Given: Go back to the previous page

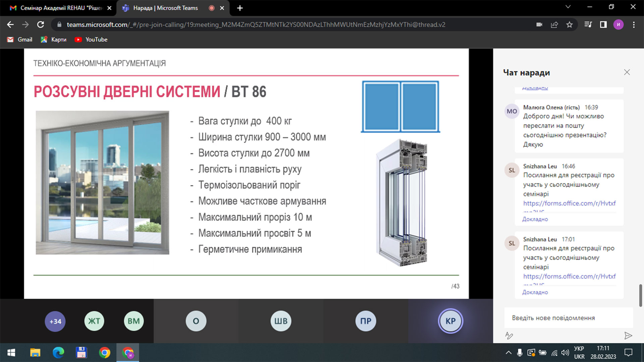Looking at the screenshot, I should pos(10,24).
